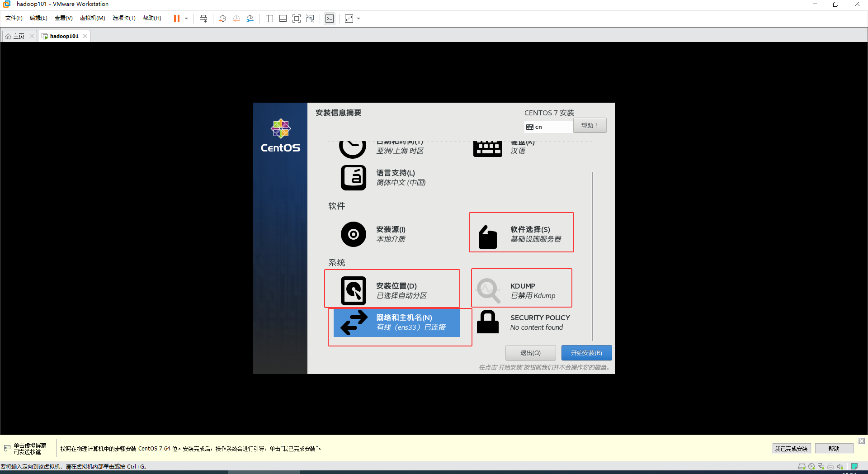The image size is (868, 474).
Task: Open the 编辑(E) menu
Action: 38,18
